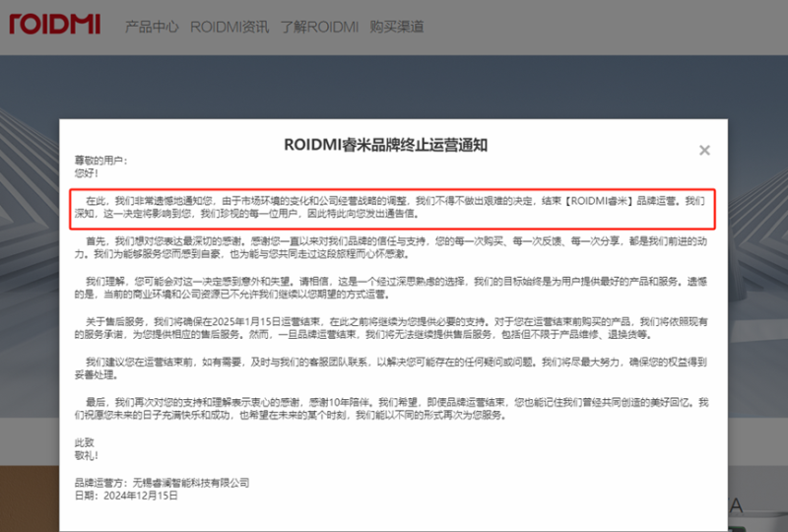Click the notice title ROIDMI睿米品牌终止运营通知
The height and width of the screenshot is (532, 788).
(x=386, y=144)
